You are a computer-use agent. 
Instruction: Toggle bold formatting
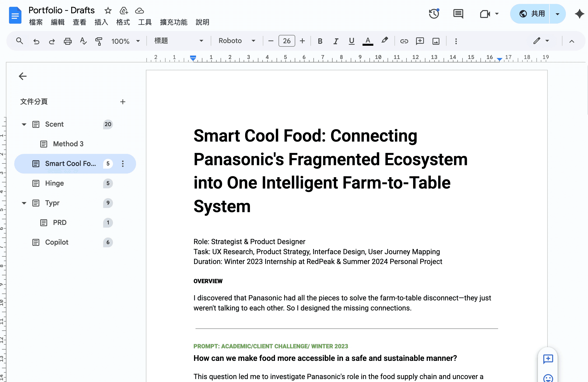click(x=320, y=41)
